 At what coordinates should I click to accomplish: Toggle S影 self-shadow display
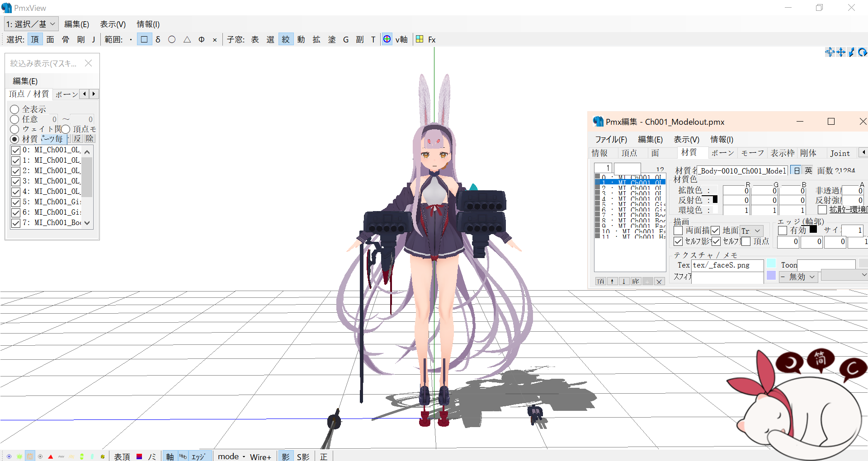point(303,456)
